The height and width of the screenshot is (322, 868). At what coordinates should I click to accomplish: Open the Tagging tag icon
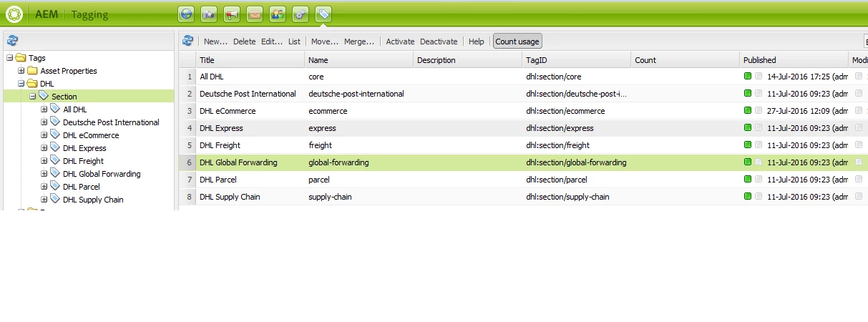click(x=323, y=13)
